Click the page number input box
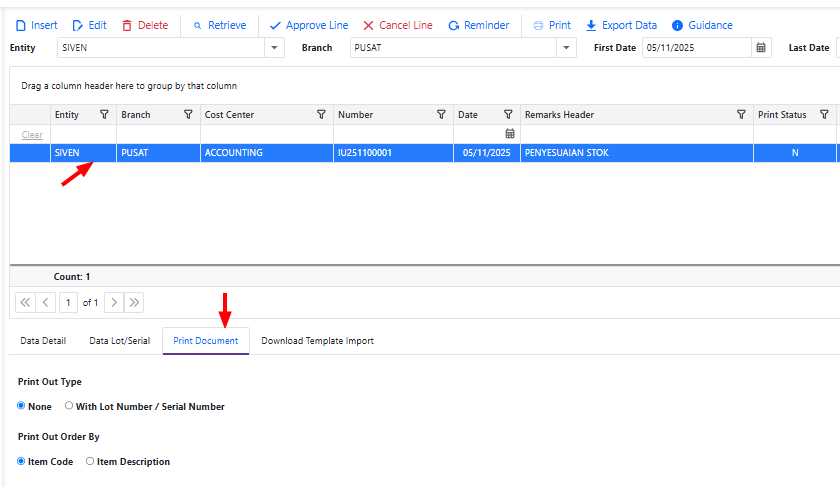Image resolution: width=840 pixels, height=487 pixels. (68, 303)
